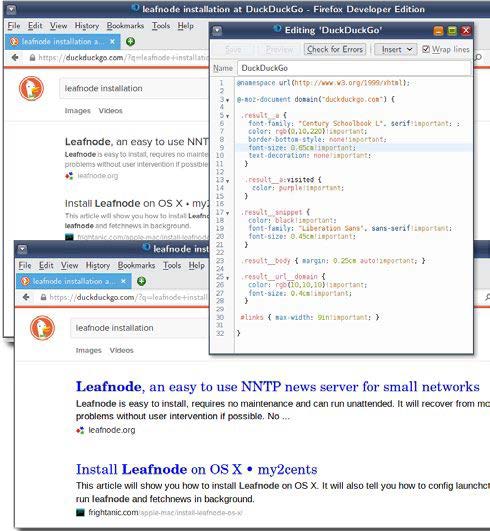This screenshot has height=531, width=490.
Task: Open the Edit menu in top Firefox window
Action: pyautogui.click(x=35, y=26)
